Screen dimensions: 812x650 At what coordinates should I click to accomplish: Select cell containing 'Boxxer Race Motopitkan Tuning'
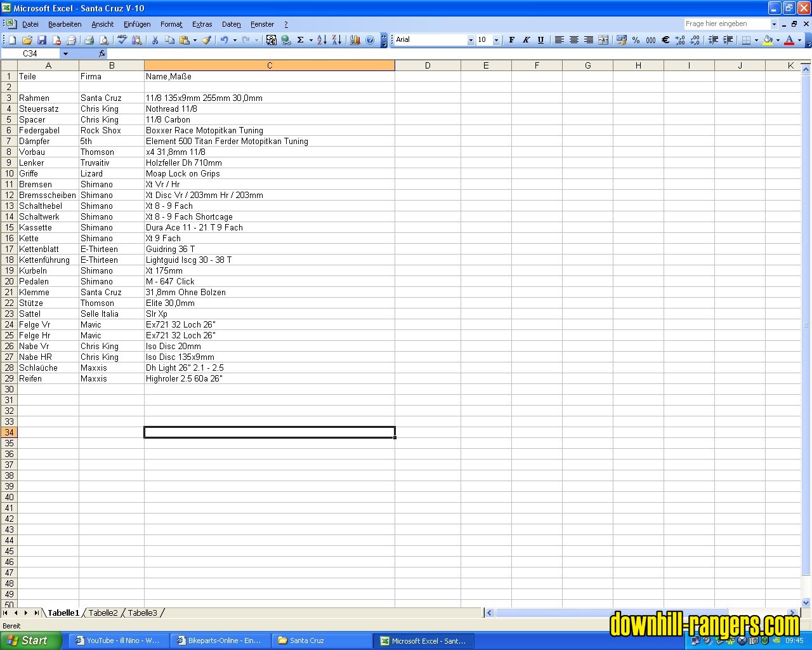tap(270, 130)
